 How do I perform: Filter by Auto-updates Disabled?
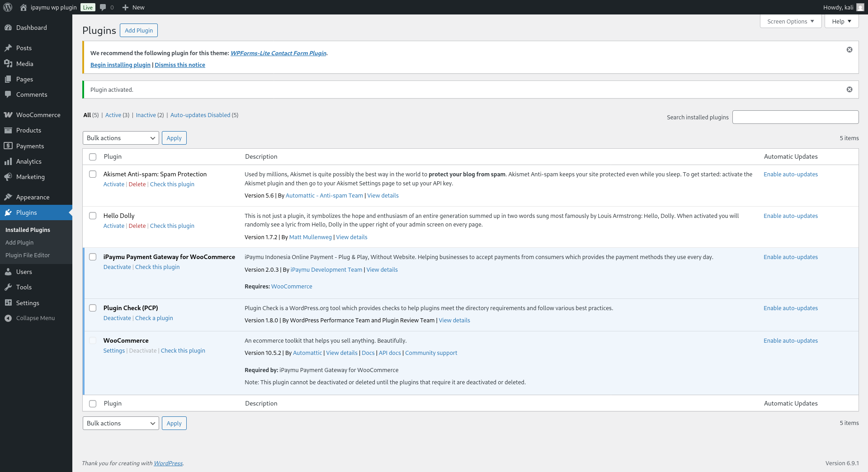click(200, 115)
